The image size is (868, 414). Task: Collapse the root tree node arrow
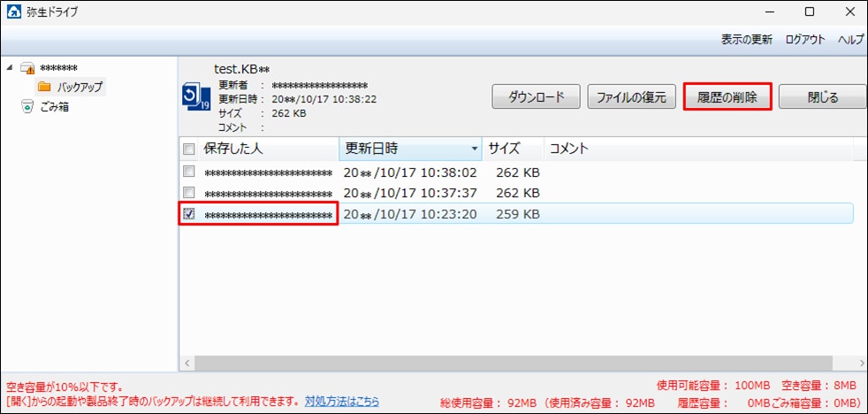tap(10, 68)
